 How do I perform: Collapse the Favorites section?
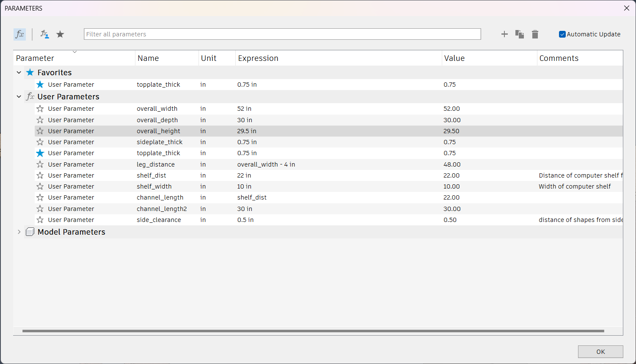(x=19, y=72)
